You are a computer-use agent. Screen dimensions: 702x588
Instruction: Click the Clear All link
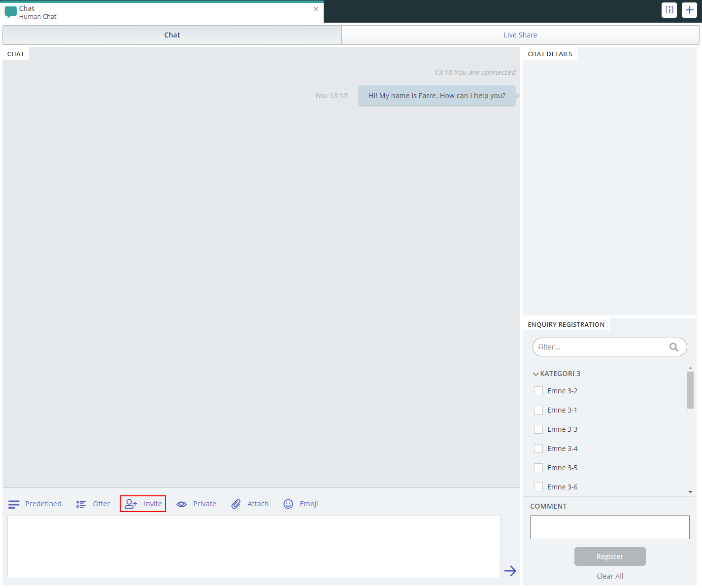[609, 576]
